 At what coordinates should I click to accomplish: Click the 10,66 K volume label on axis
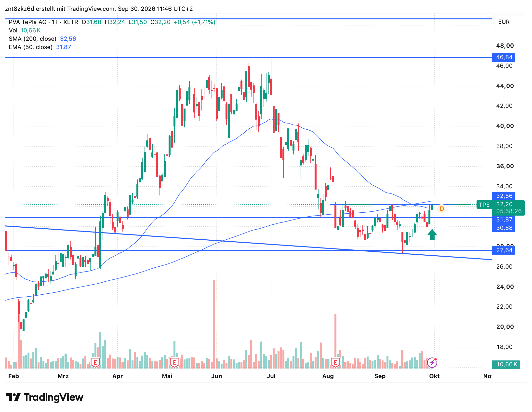pos(506,364)
